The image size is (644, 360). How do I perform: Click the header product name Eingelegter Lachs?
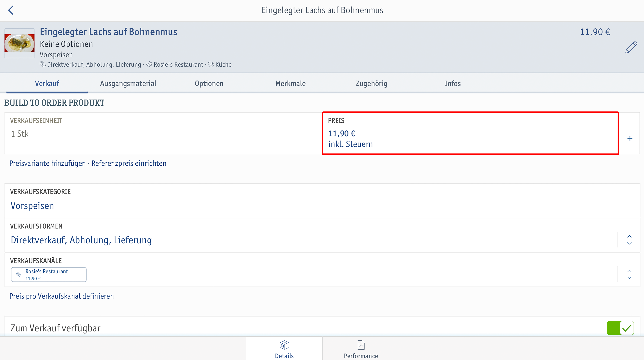108,32
